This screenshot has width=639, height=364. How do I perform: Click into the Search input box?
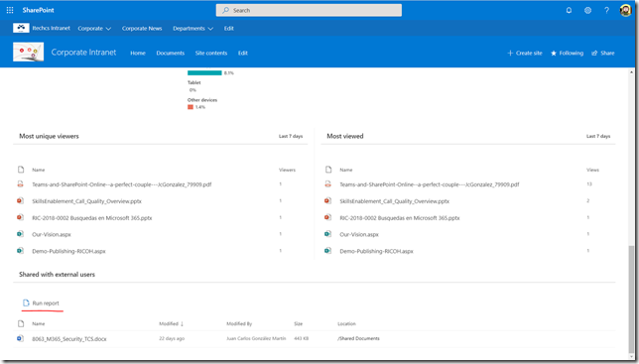309,10
